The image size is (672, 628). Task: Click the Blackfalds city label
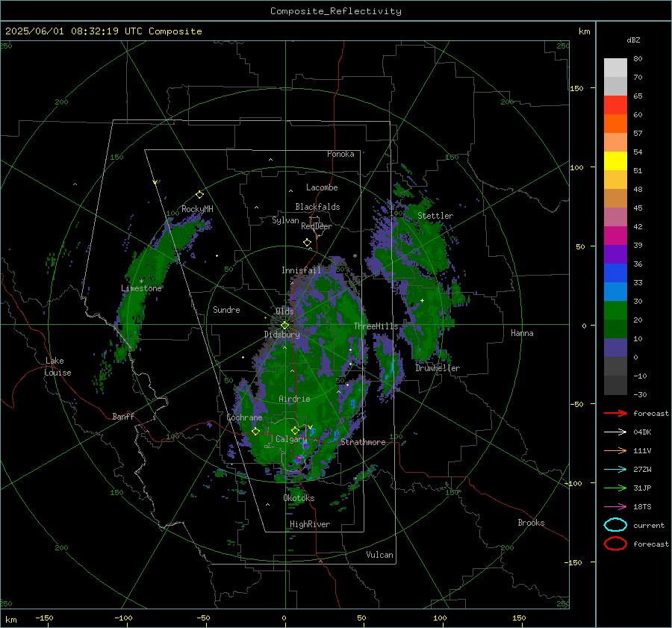pyautogui.click(x=317, y=207)
